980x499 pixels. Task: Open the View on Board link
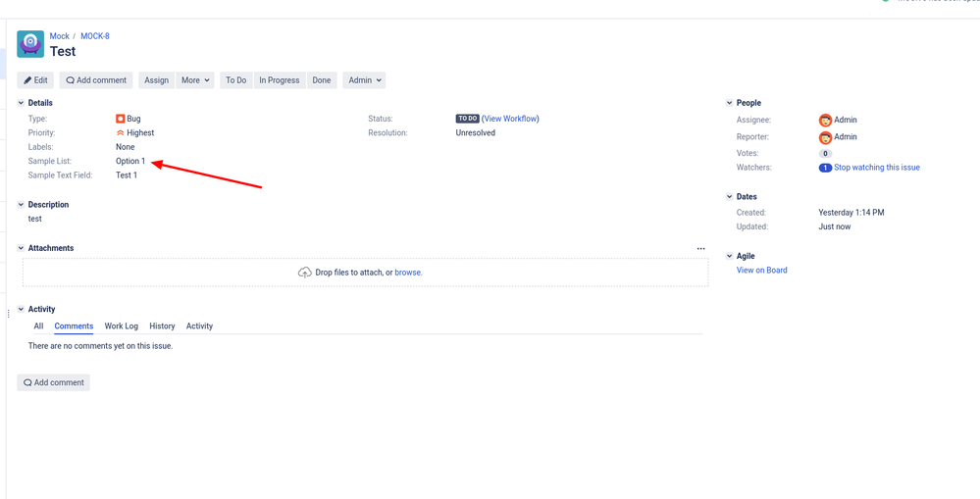(x=762, y=271)
